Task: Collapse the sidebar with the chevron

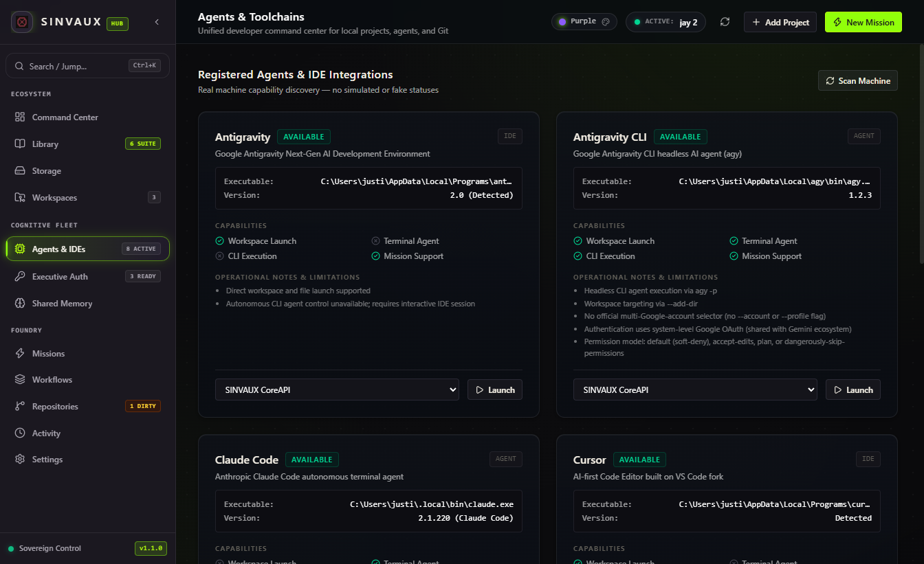Action: pos(157,22)
